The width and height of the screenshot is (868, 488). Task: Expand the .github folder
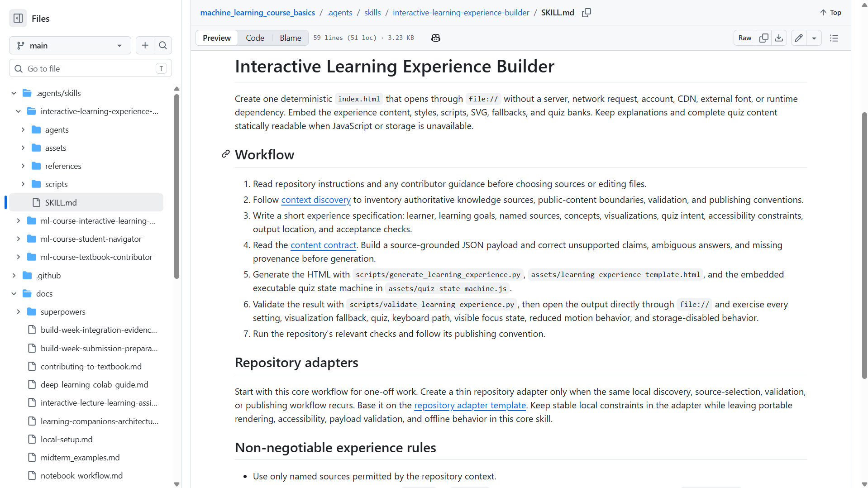tap(14, 276)
